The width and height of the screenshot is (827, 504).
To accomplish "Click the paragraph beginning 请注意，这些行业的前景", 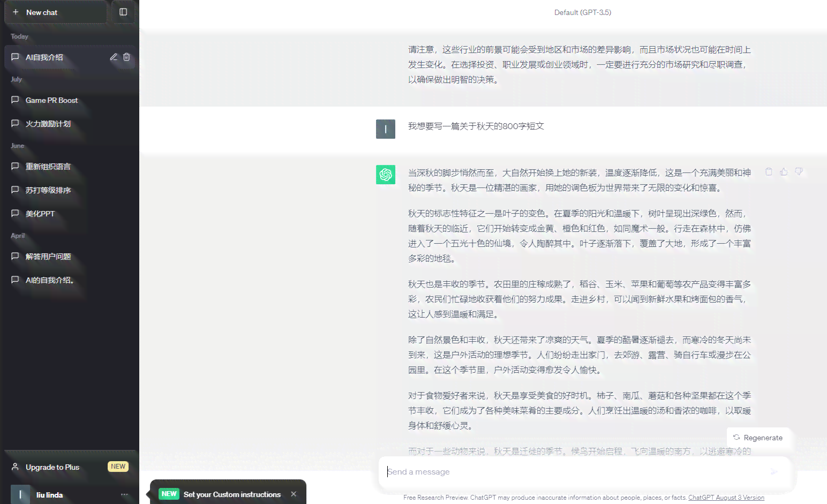I will pyautogui.click(x=580, y=65).
